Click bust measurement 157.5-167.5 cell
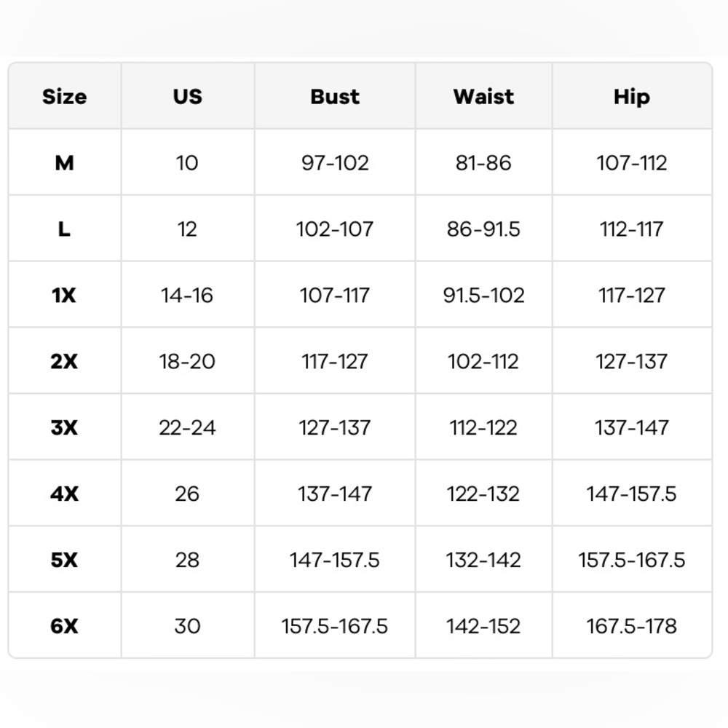Screen dimensions: 728x728 coord(335,626)
